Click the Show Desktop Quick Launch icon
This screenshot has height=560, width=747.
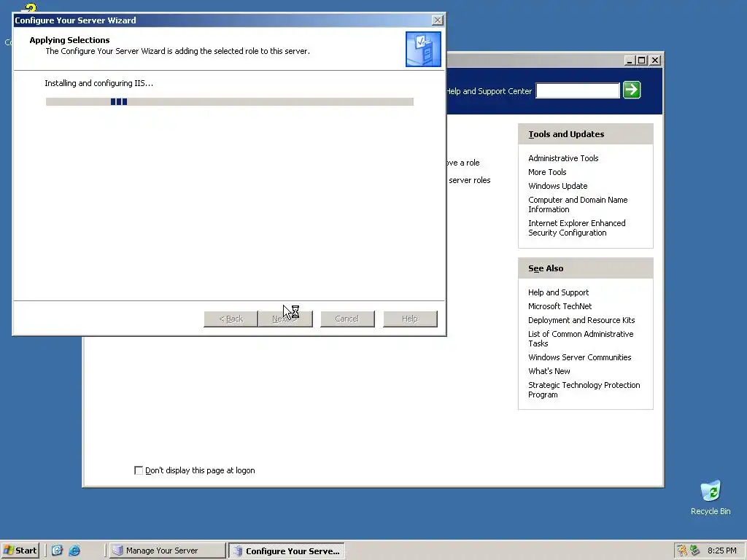point(57,551)
